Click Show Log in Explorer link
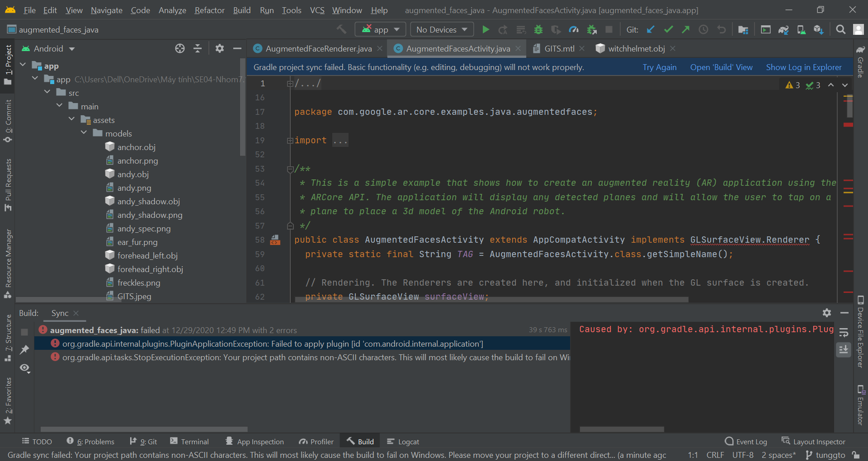 (x=803, y=67)
